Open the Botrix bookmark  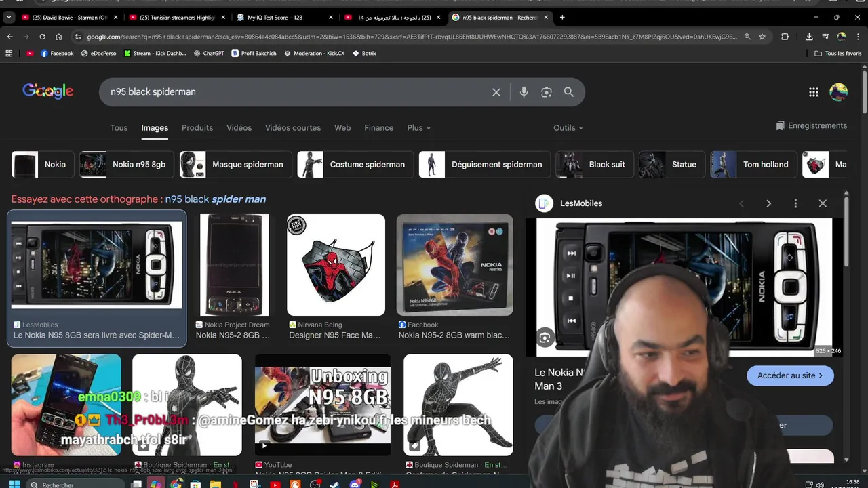click(x=364, y=53)
